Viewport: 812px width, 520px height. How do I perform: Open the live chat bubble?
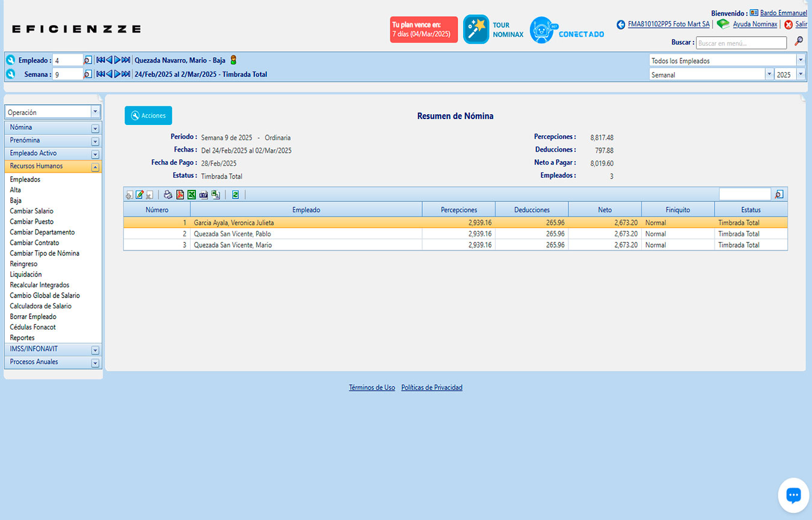click(x=793, y=495)
